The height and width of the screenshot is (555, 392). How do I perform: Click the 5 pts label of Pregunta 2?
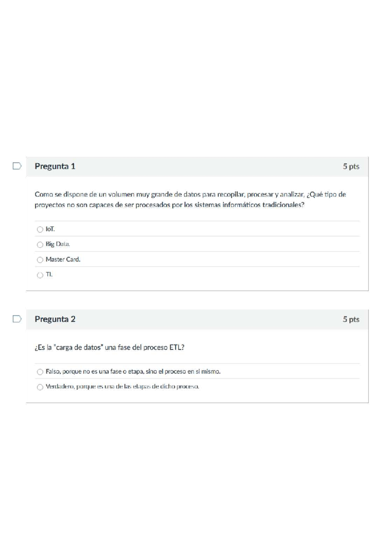point(351,319)
